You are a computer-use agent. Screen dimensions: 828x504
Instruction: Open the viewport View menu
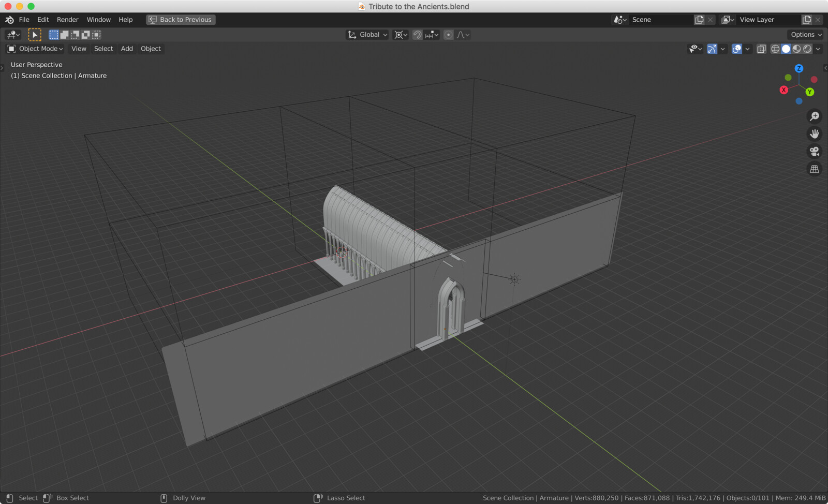[79, 49]
